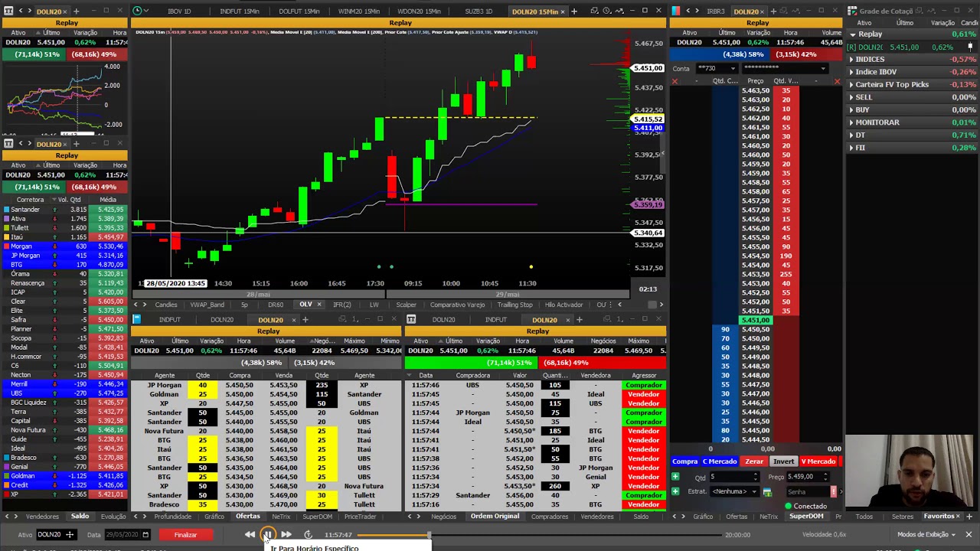Expand the SELL quote group
Viewport: 980px width, 551px height.
pyautogui.click(x=851, y=97)
